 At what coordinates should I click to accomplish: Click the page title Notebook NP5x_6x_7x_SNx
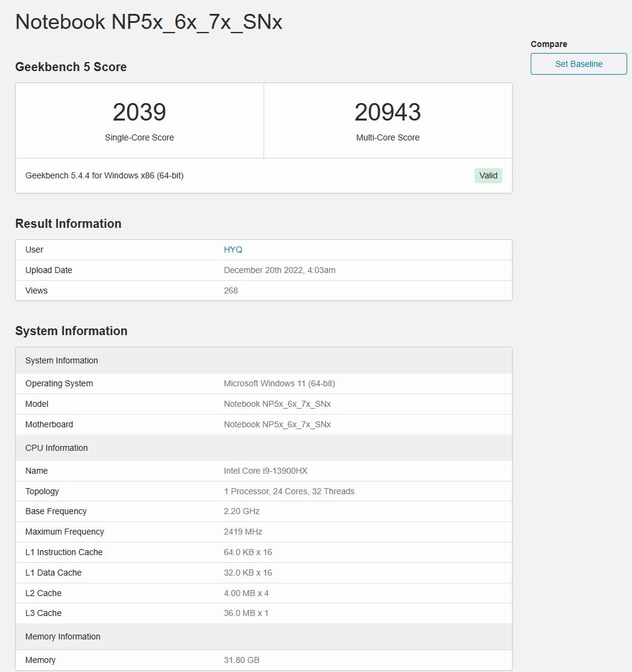(x=149, y=22)
